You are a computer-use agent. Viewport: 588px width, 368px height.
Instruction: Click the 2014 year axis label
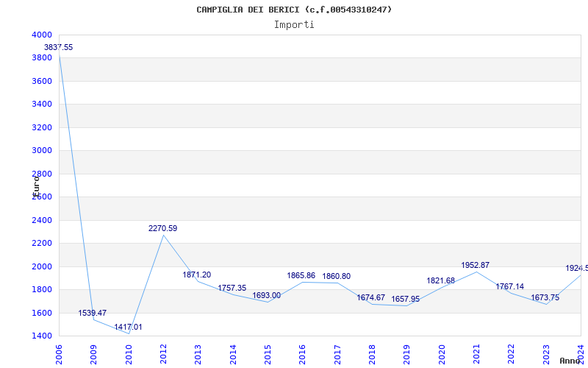(x=232, y=355)
